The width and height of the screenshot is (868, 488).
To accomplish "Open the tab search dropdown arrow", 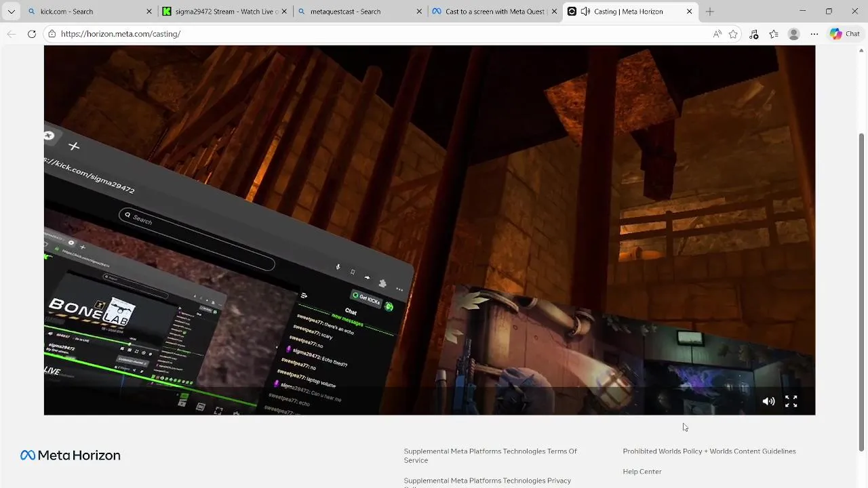I will click(11, 12).
